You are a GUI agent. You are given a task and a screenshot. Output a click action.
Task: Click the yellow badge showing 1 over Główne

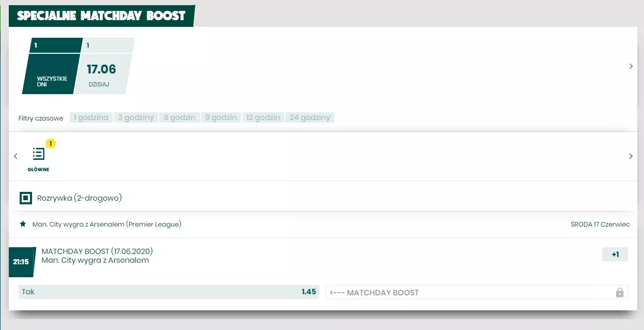coord(51,143)
